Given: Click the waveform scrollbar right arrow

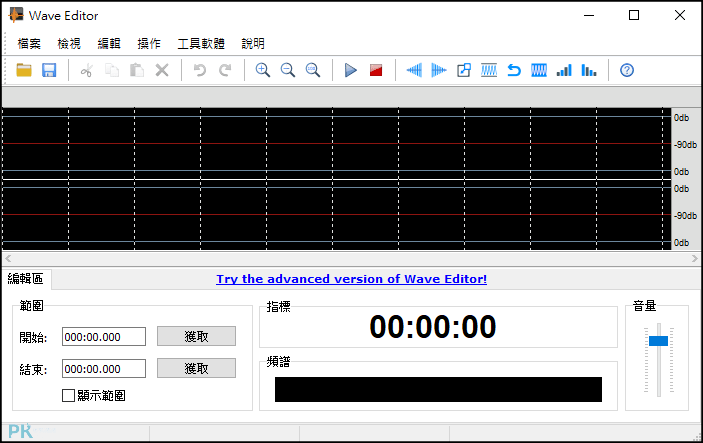Looking at the screenshot, I should [x=694, y=258].
